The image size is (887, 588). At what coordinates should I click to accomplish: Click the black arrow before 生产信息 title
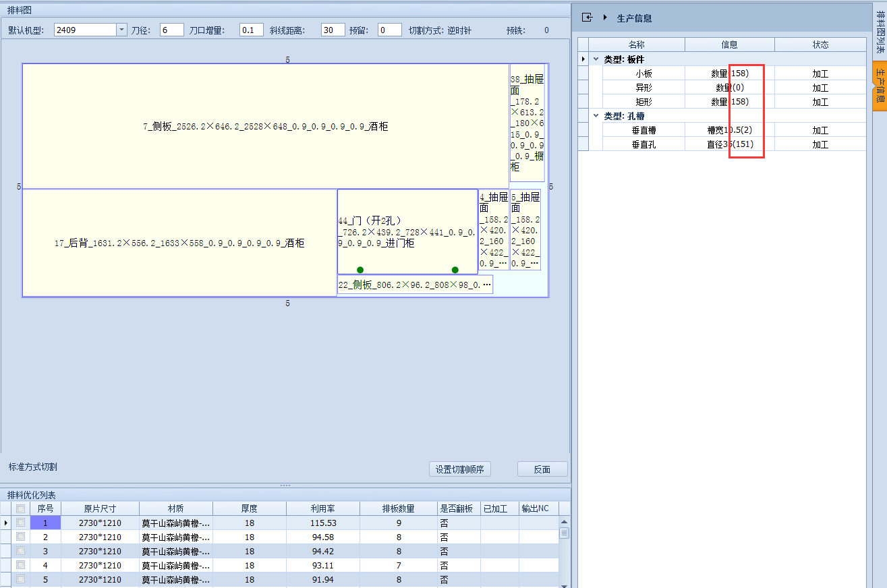coord(605,18)
